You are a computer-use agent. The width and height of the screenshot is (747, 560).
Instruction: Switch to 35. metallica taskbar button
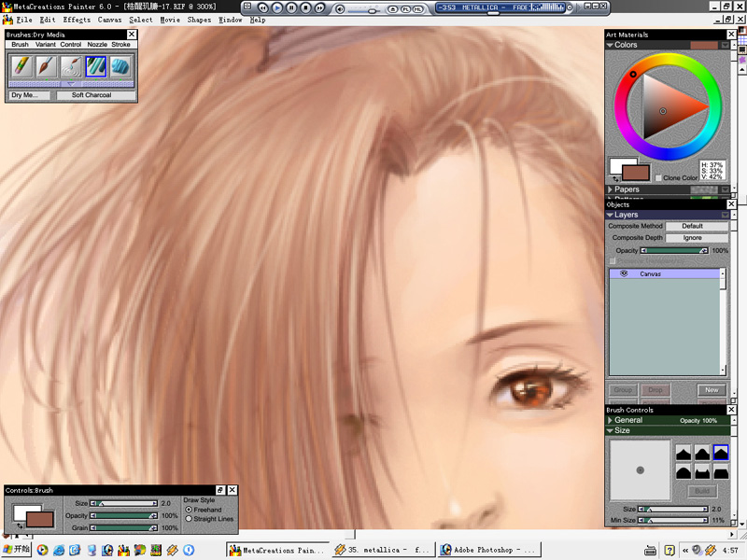[x=384, y=550]
